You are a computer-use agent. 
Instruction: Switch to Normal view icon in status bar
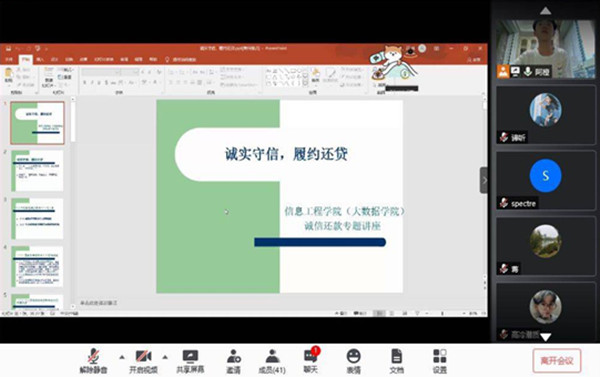tap(379, 313)
